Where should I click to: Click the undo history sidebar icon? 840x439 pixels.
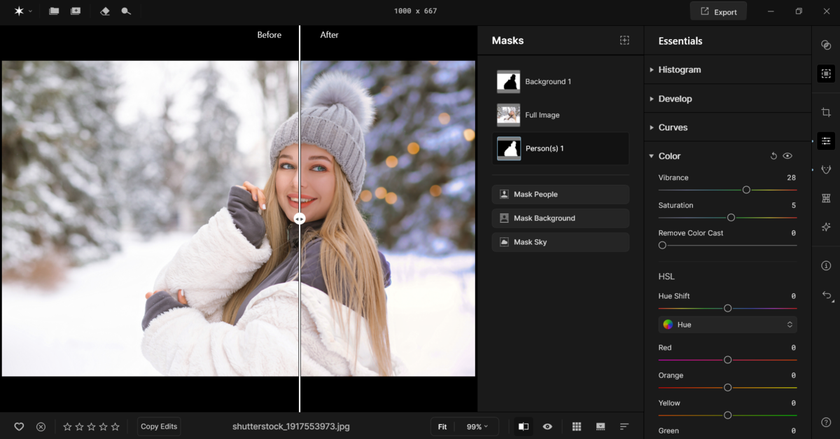coord(827,295)
